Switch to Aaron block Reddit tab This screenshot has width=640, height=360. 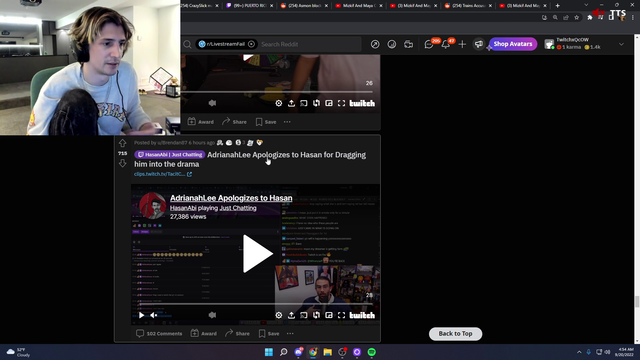[304, 6]
